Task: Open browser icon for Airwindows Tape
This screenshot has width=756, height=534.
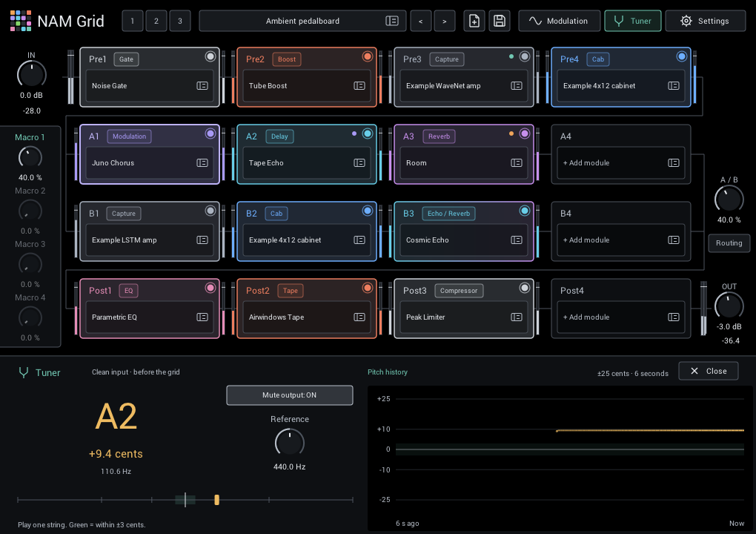Action: [x=359, y=317]
